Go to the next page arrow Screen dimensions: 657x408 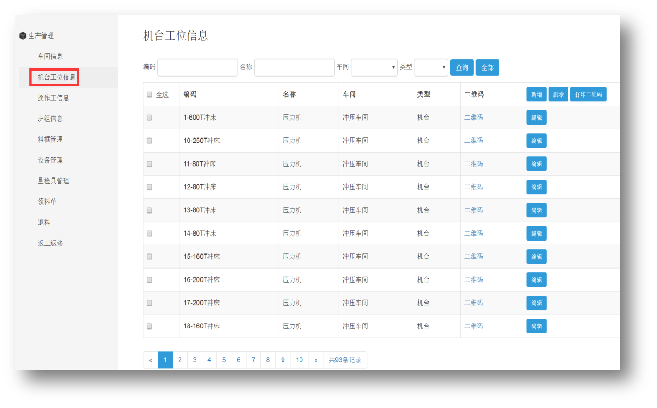coord(316,360)
